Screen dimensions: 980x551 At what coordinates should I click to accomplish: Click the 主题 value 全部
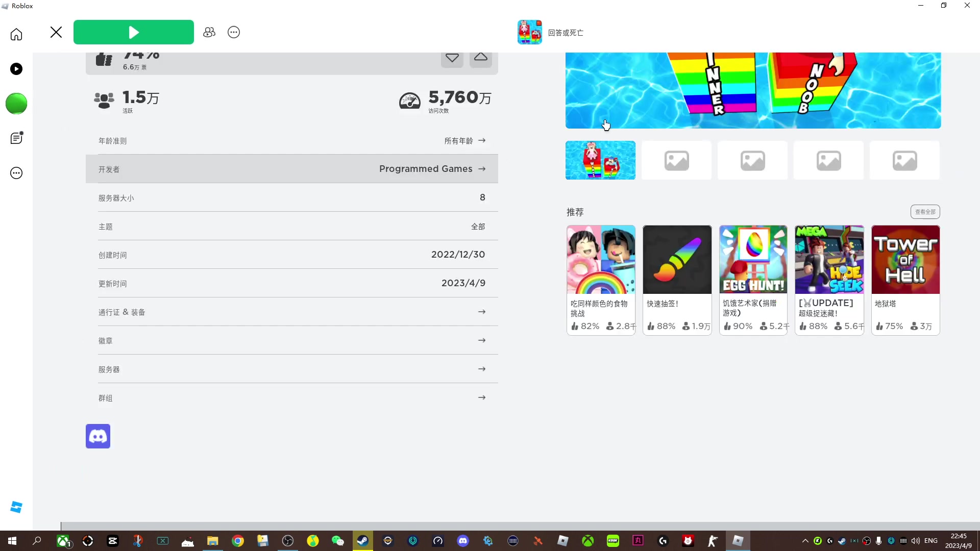pyautogui.click(x=478, y=227)
